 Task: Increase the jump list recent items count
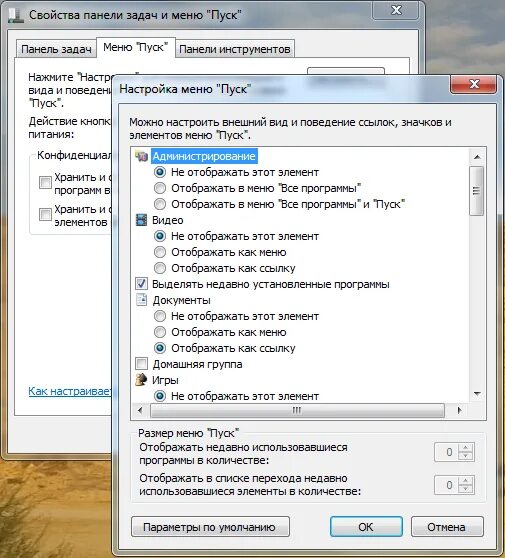point(465,481)
